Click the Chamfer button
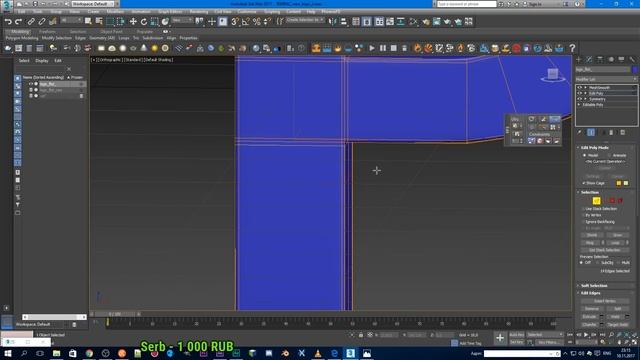640x360 pixels. [x=589, y=325]
